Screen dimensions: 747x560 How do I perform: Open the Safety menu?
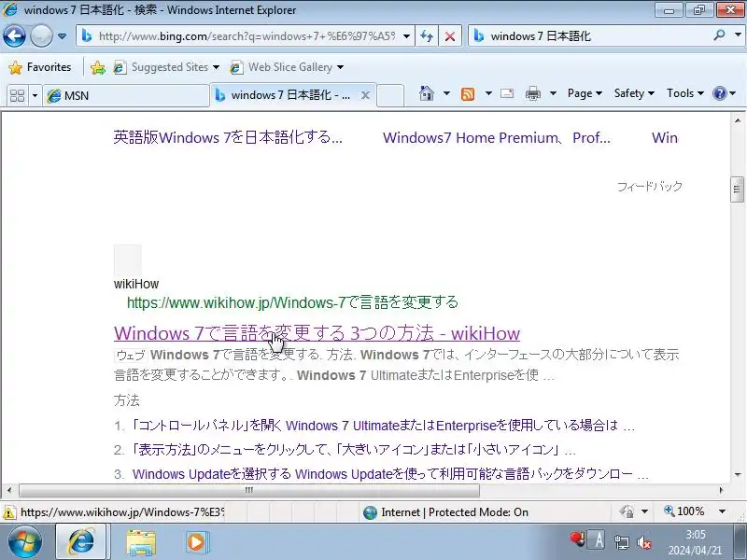(634, 93)
